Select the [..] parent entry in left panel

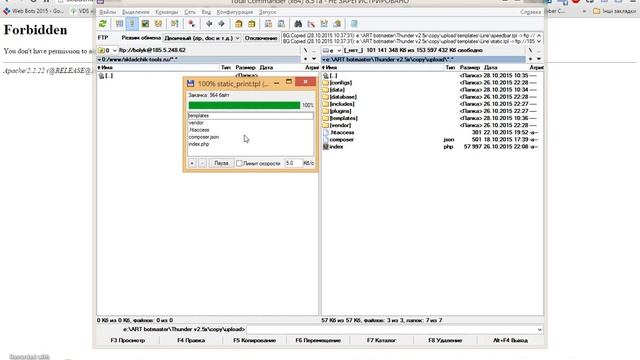tap(106, 76)
